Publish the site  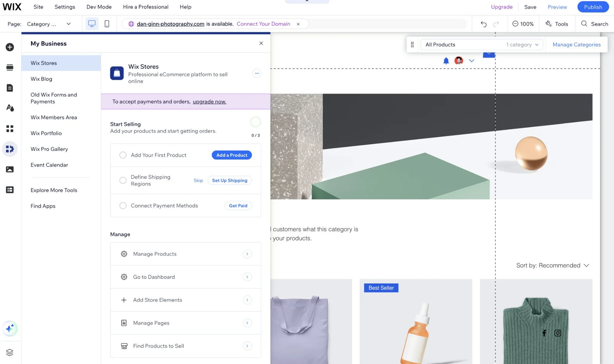[x=593, y=7]
